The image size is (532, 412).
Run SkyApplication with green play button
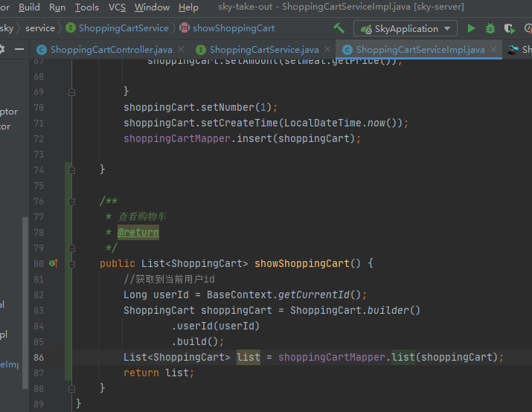pyautogui.click(x=471, y=28)
